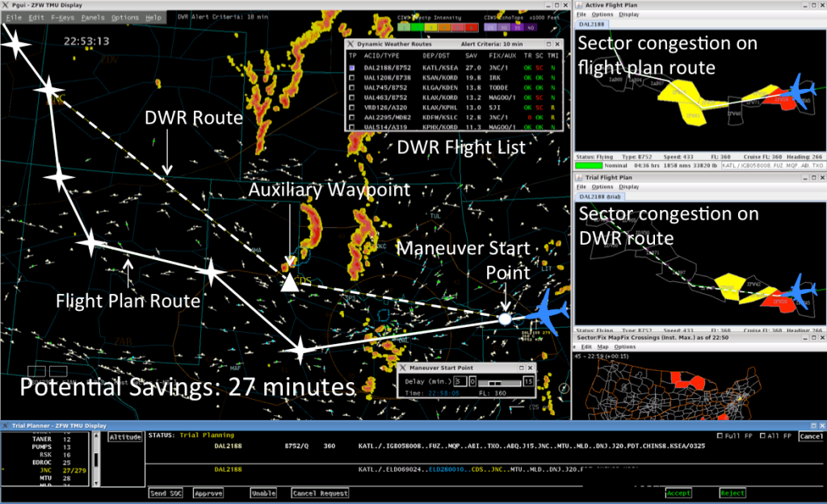Click the Java icon in Active Flight Plan title
The width and height of the screenshot is (827, 504).
click(x=579, y=5)
